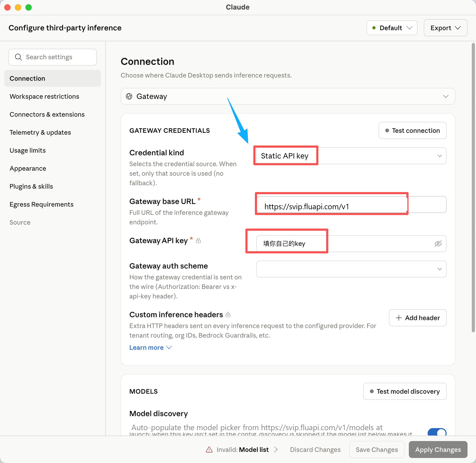Go to Telemetry & updates
This screenshot has height=463, width=476.
click(53, 132)
